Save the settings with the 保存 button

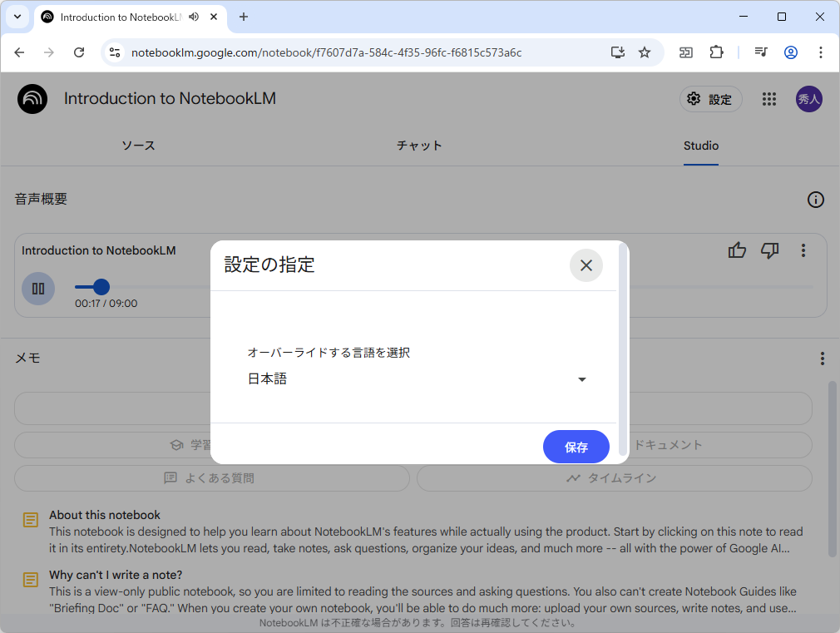(x=576, y=446)
